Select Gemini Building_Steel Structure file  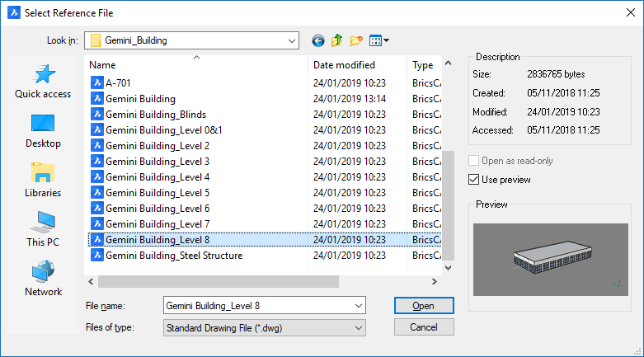click(174, 256)
